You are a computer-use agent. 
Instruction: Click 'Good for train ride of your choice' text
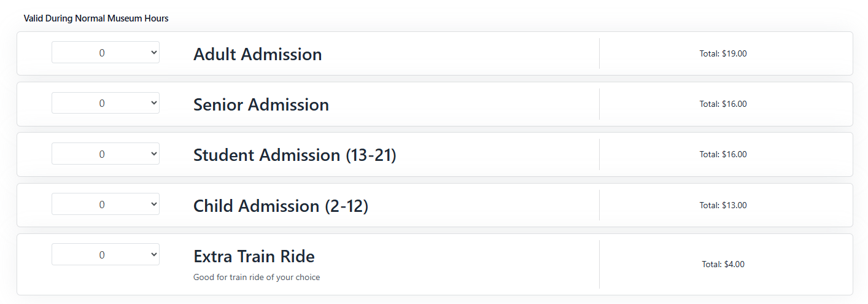pyautogui.click(x=257, y=277)
